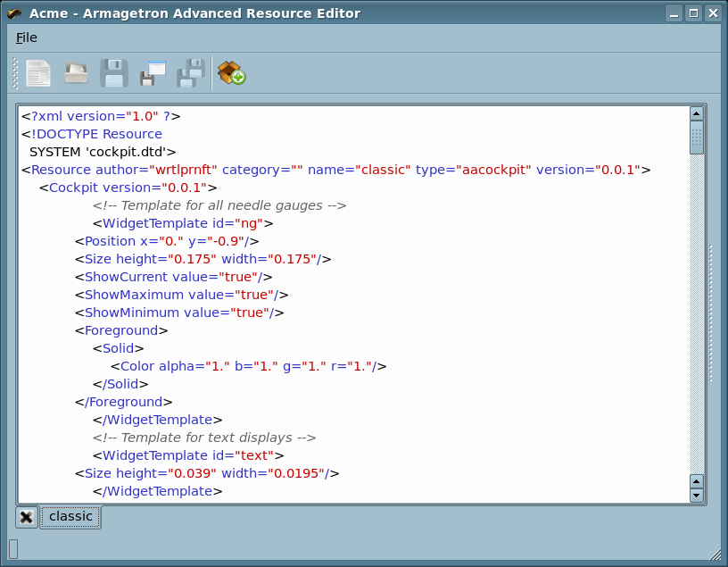Click the Resource author="wrtlprnft" line
The width and height of the screenshot is (728, 567).
click(335, 170)
